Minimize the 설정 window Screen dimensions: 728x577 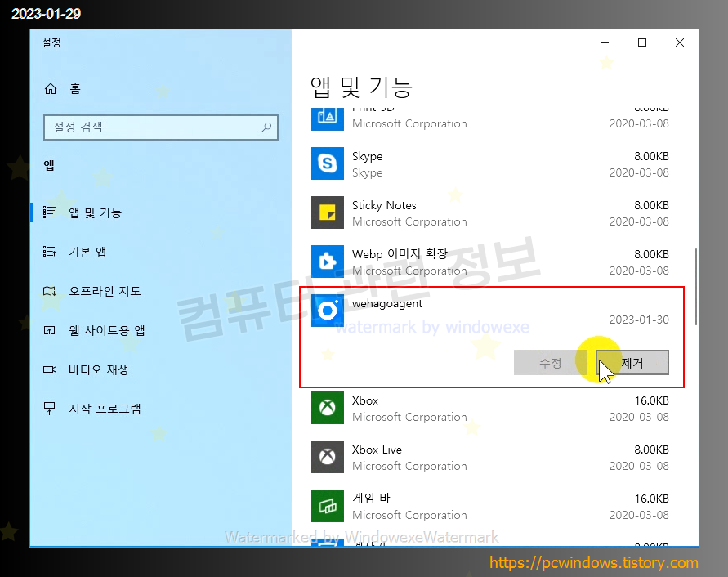(605, 42)
